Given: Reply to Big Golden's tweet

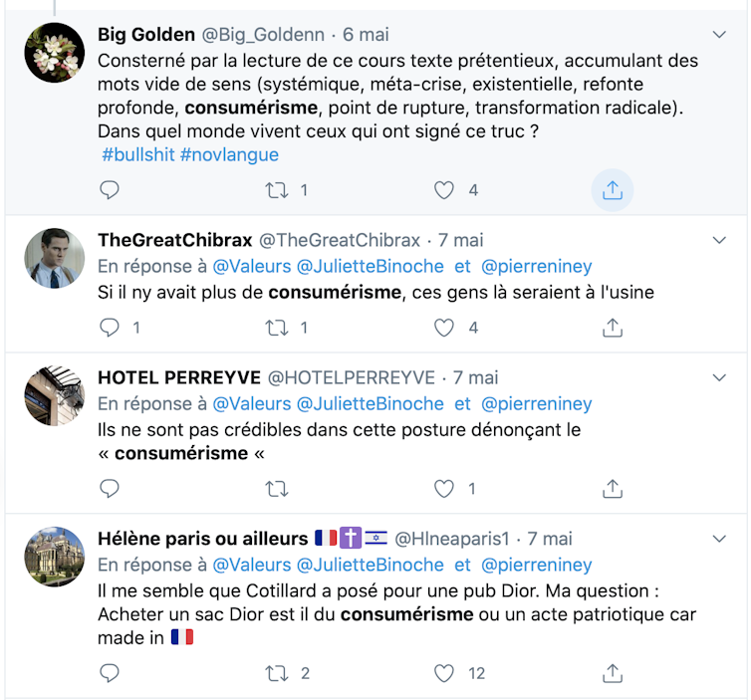Looking at the screenshot, I should tap(111, 189).
